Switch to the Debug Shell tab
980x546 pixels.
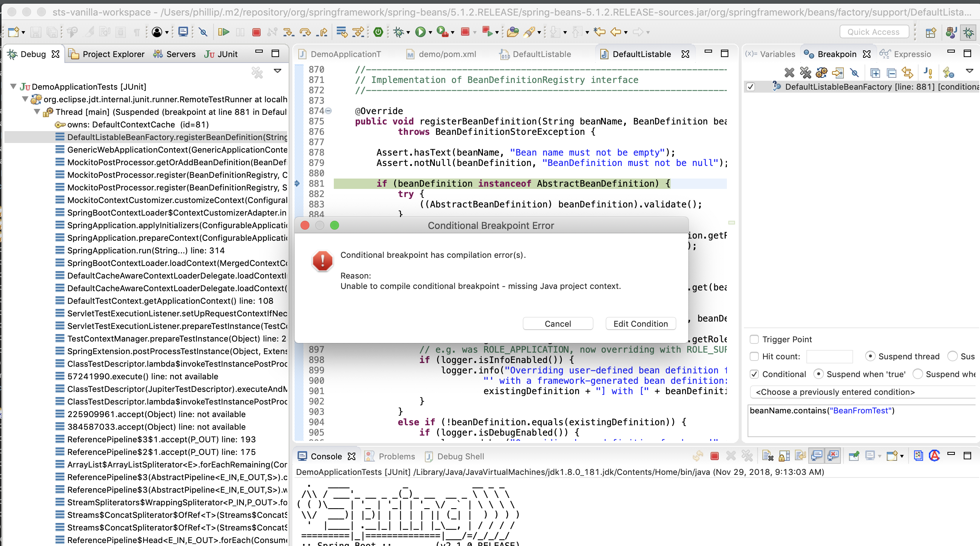[x=454, y=456]
